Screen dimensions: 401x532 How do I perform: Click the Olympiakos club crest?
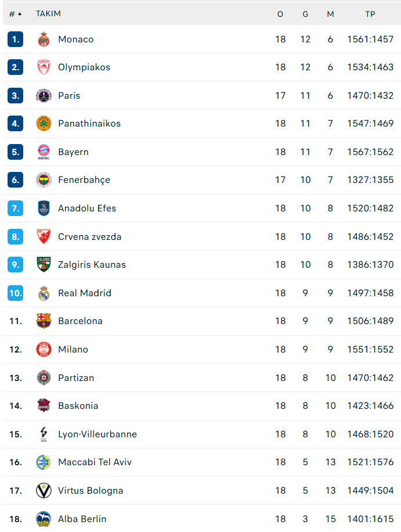coord(44,67)
